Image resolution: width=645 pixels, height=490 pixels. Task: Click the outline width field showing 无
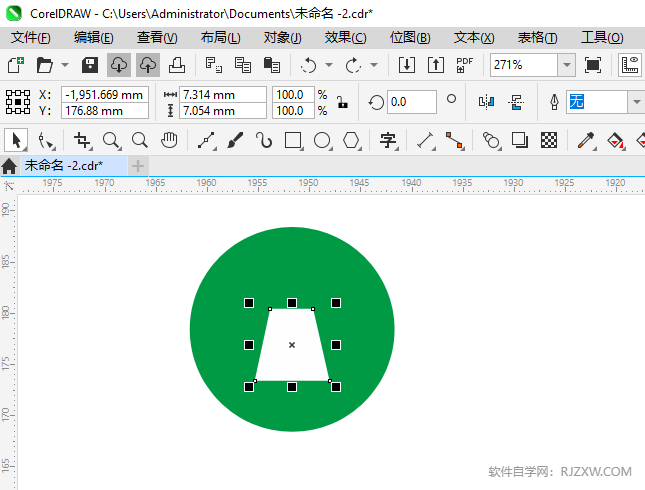(x=597, y=102)
